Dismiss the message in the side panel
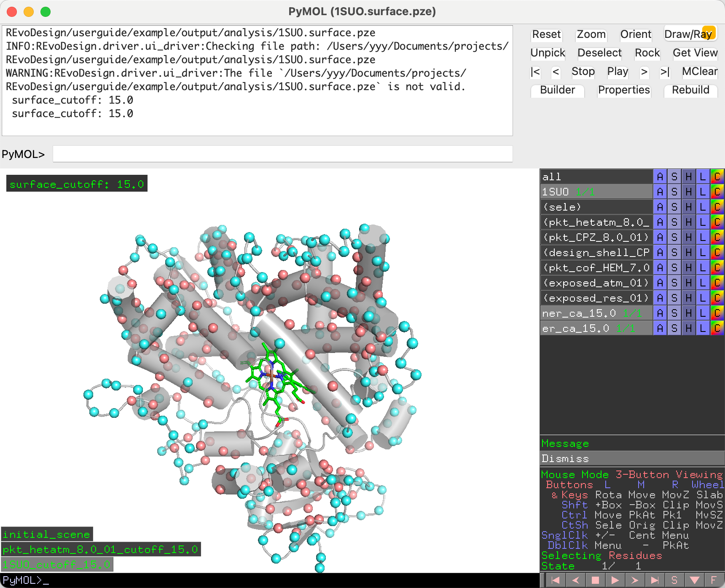Viewport: 725px width, 588px height. pyautogui.click(x=632, y=458)
